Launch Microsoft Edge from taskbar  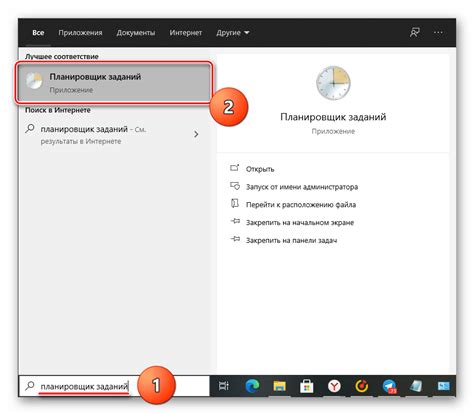pyautogui.click(x=252, y=386)
